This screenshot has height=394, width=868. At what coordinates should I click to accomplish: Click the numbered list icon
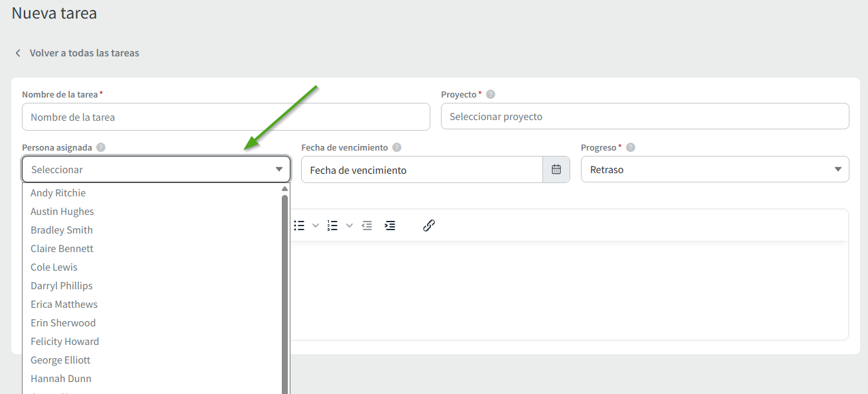pos(333,226)
